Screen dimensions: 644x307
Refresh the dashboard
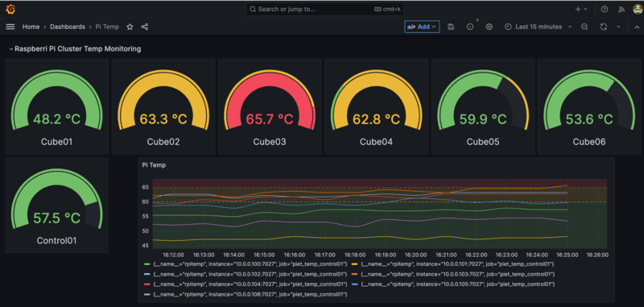point(603,27)
